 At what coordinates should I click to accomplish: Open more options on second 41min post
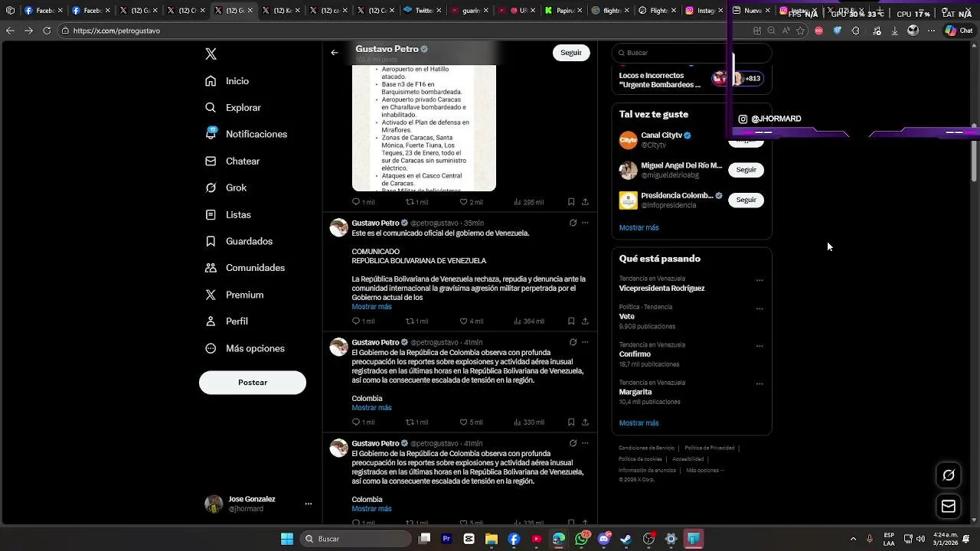[585, 443]
